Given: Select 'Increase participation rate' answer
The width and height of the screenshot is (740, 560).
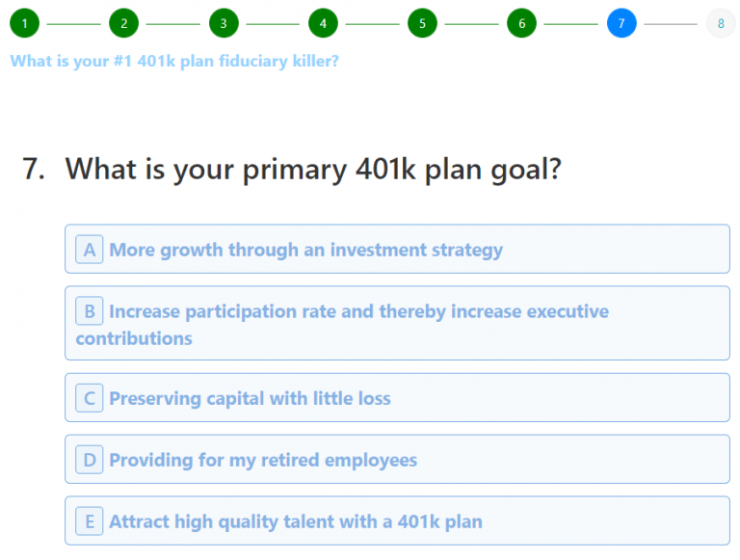Looking at the screenshot, I should coord(397,324).
